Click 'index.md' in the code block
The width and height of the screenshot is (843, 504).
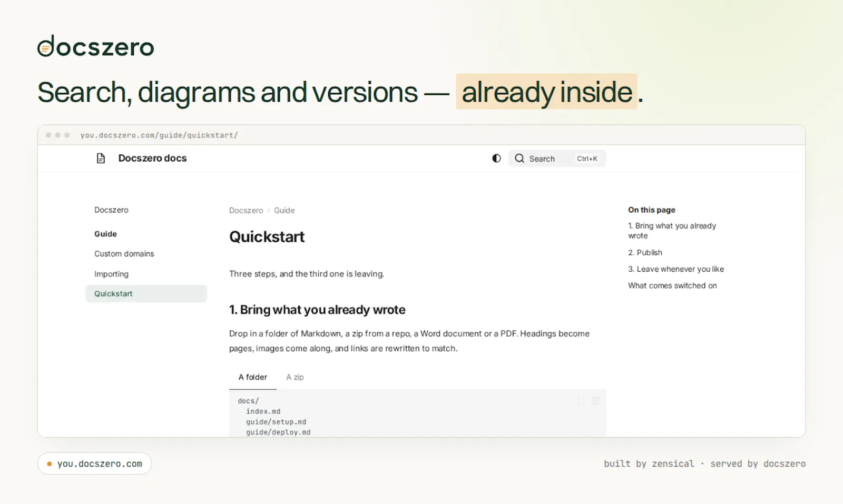[263, 411]
